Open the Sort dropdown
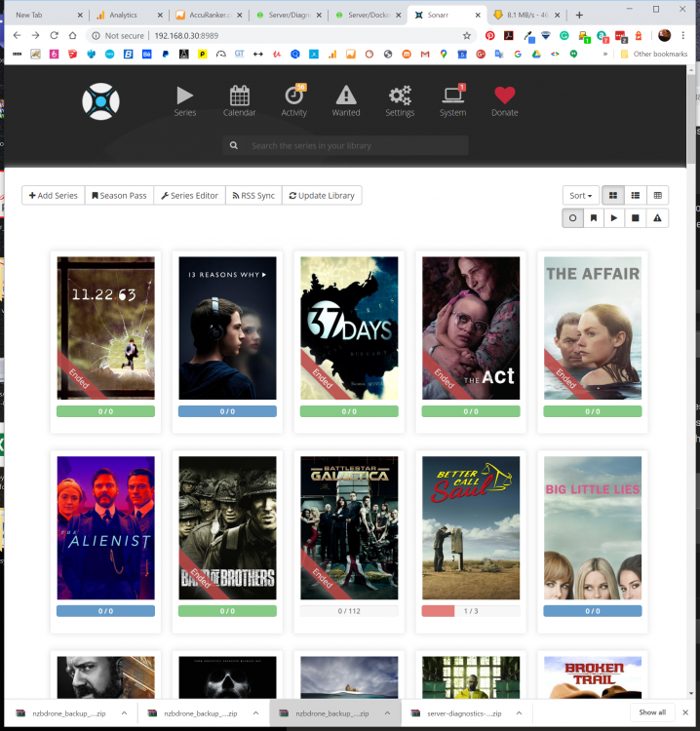Image resolution: width=700 pixels, height=731 pixels. [581, 195]
